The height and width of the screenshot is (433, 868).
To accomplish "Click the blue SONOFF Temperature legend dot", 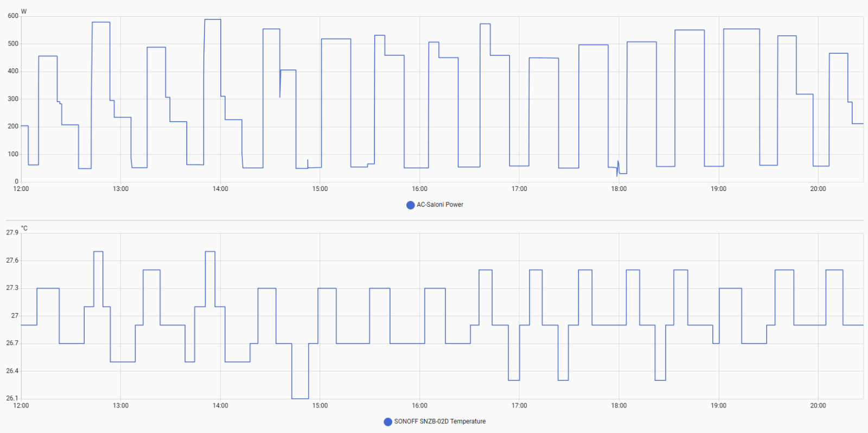I will (x=388, y=422).
